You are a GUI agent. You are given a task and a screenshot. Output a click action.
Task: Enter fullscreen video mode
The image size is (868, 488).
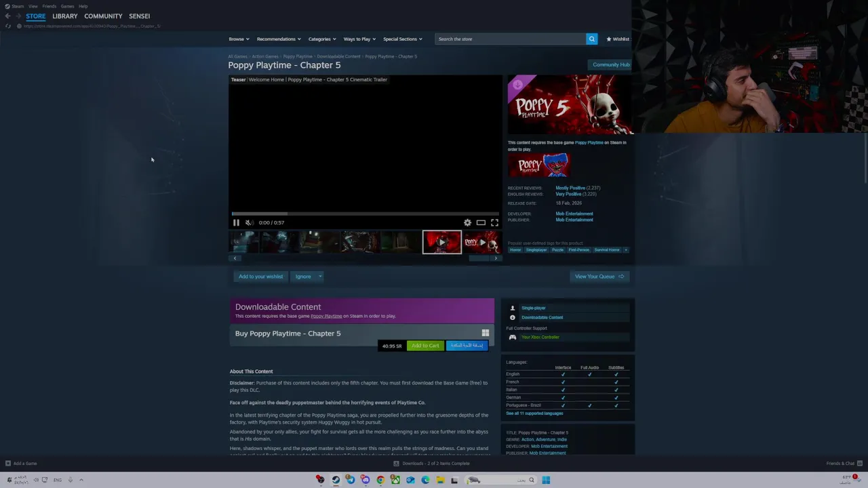(x=494, y=222)
